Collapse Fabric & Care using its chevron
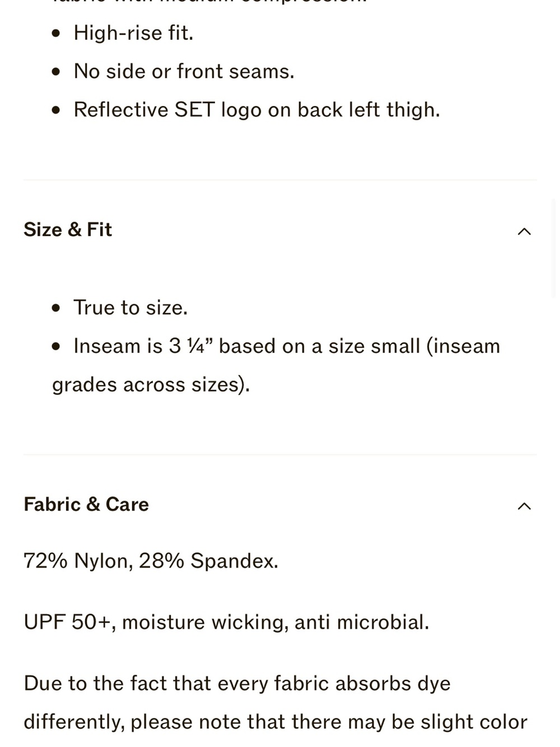This screenshot has width=560, height=747. 524,506
